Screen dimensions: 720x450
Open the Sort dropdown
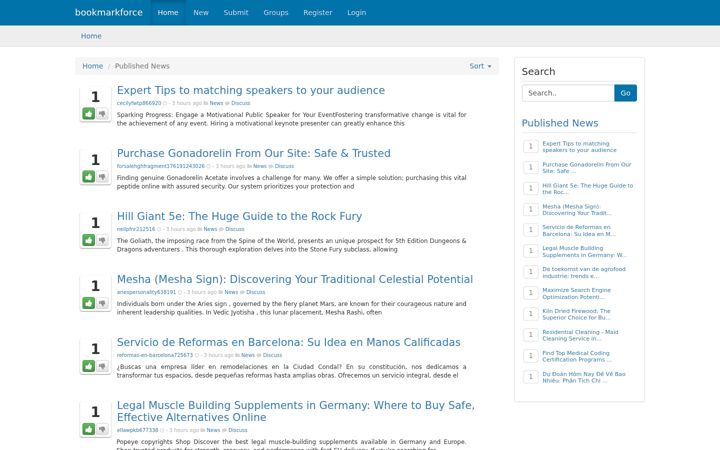[x=480, y=66]
